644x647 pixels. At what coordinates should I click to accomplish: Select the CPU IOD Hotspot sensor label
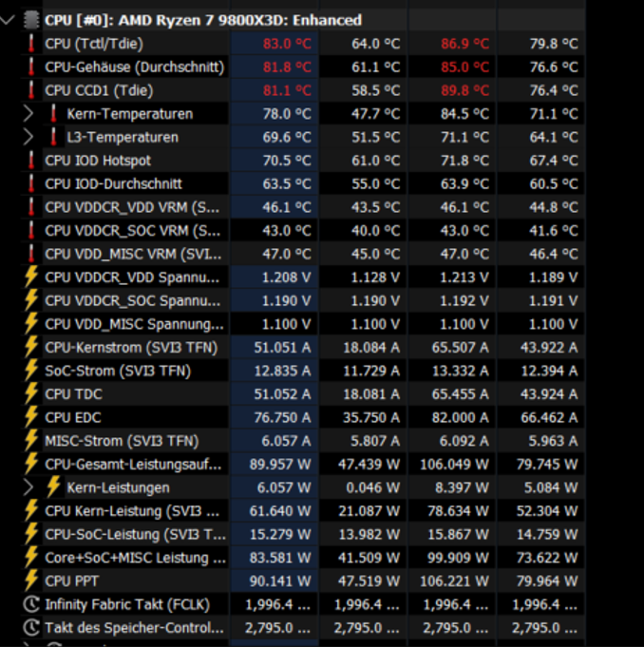pos(98,161)
